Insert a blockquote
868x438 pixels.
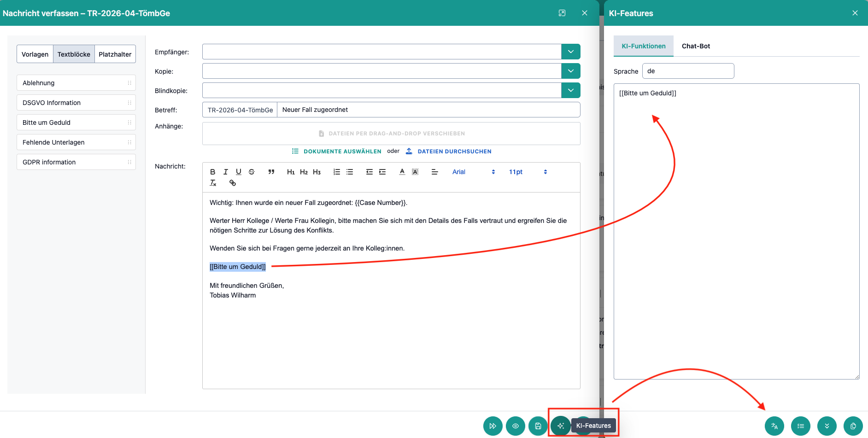pyautogui.click(x=271, y=172)
